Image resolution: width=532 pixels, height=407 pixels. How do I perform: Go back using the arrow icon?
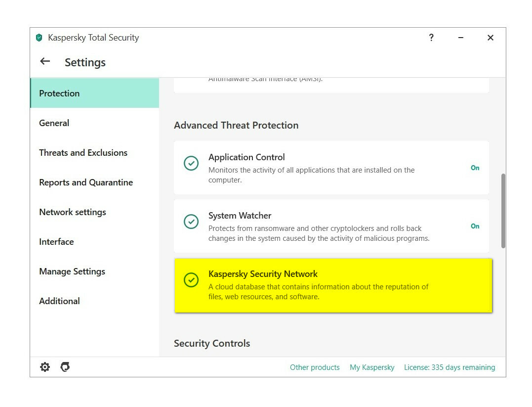click(x=45, y=61)
